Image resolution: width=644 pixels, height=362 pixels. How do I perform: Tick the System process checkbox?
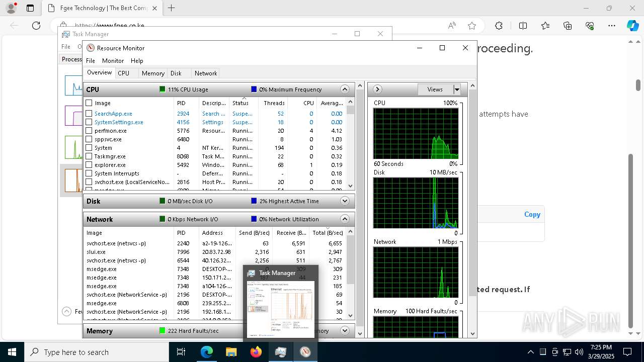tap(89, 148)
